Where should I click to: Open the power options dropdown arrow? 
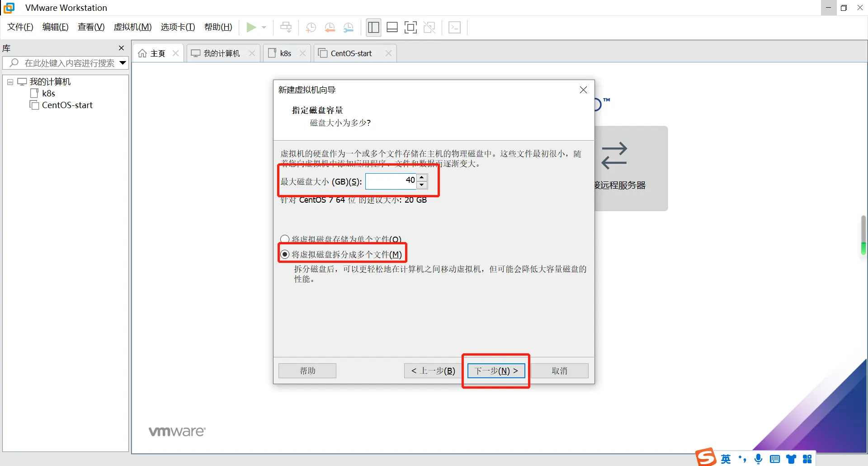(264, 28)
